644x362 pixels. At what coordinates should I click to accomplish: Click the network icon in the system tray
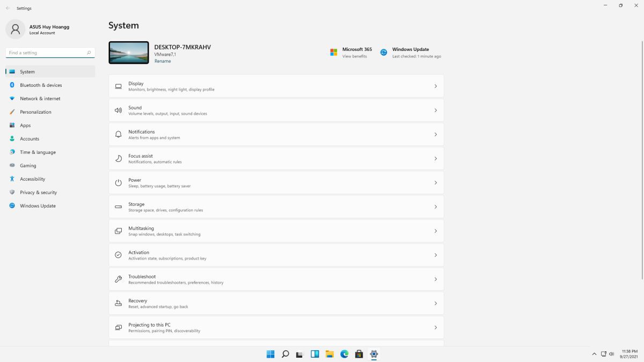point(604,354)
